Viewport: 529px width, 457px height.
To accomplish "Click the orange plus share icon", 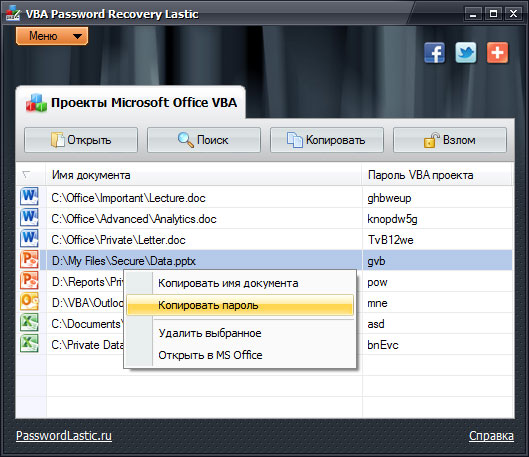I will pos(497,53).
